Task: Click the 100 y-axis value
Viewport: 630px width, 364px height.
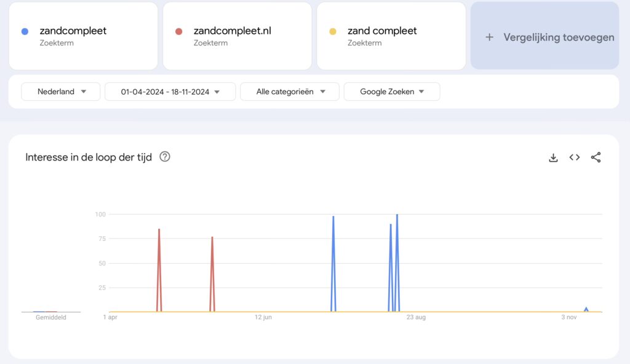Action: 100,215
